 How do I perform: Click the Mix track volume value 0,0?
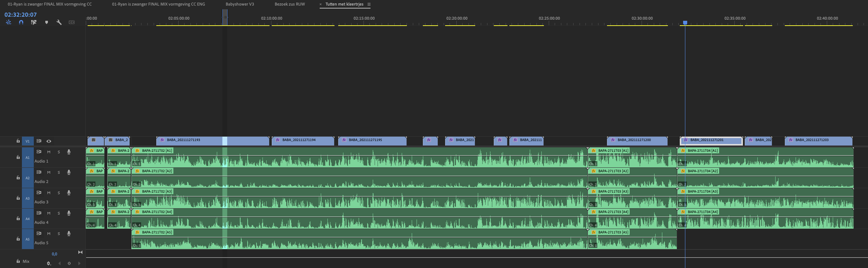coord(55,254)
